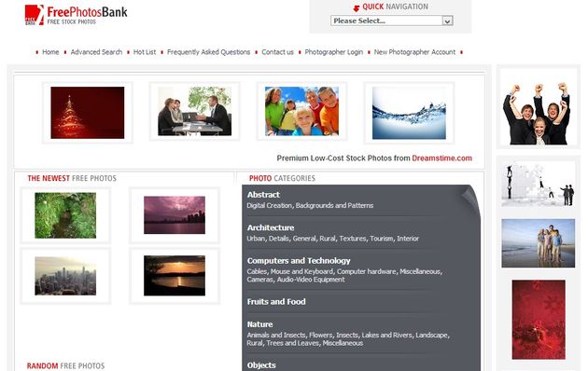Open the Mouse and Keyboard subcategory
Viewport: 588px width, 371px height.
tap(301, 271)
